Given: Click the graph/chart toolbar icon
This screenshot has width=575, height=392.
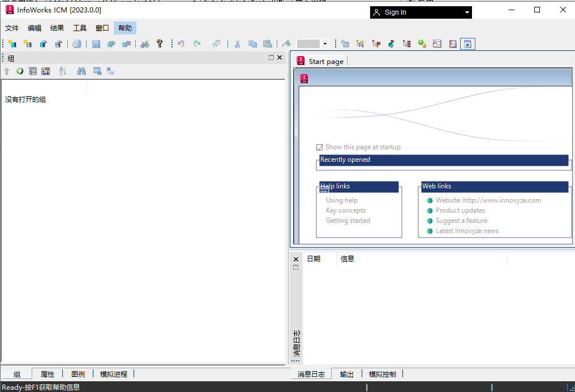Looking at the screenshot, I should pyautogui.click(x=436, y=44).
